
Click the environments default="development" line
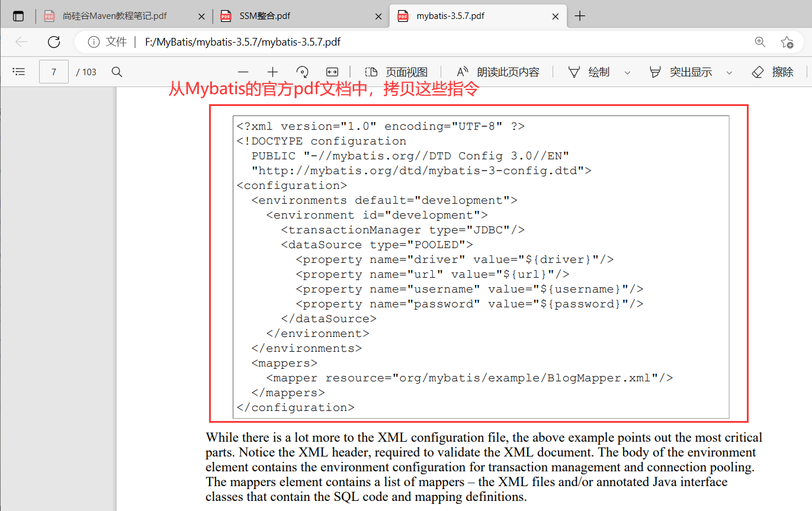[384, 200]
